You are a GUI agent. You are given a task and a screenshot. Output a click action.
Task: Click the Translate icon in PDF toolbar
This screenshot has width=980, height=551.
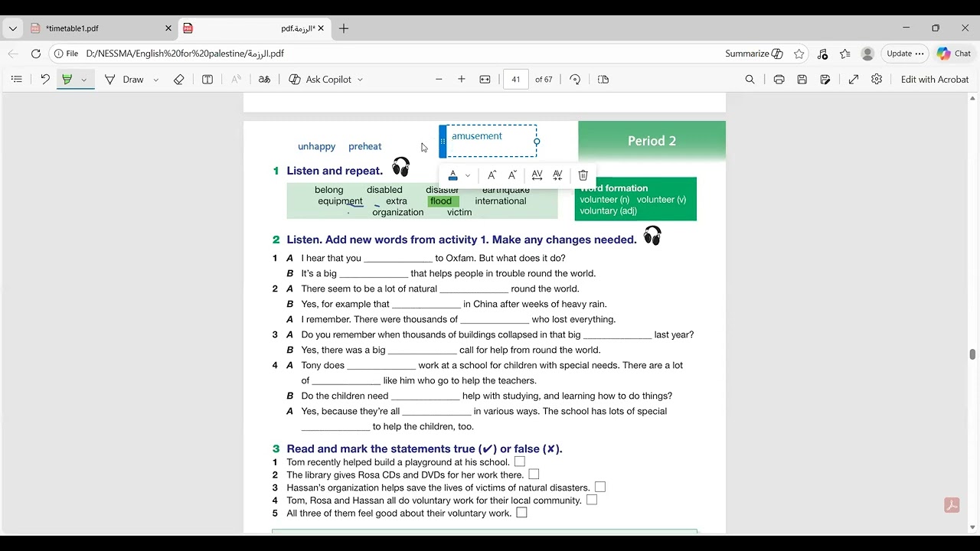point(264,80)
